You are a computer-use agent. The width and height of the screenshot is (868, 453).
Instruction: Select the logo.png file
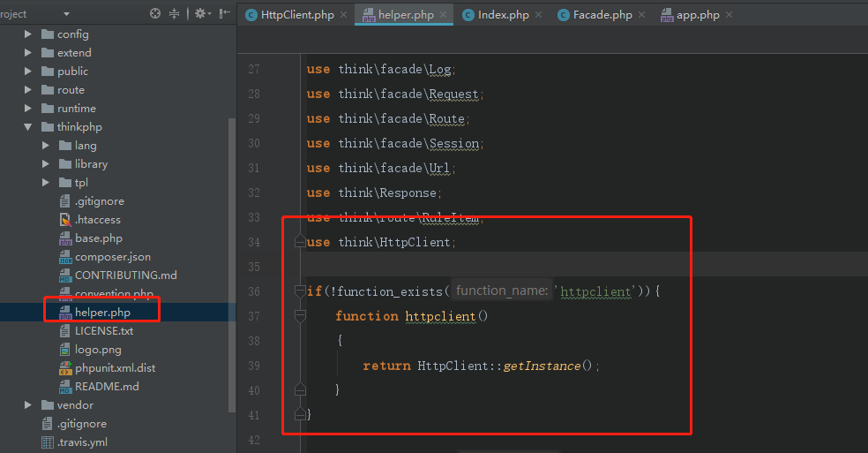[90, 350]
